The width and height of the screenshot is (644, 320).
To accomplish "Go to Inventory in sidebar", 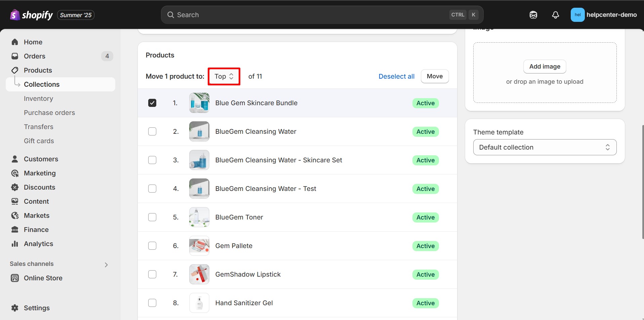I will [x=38, y=98].
